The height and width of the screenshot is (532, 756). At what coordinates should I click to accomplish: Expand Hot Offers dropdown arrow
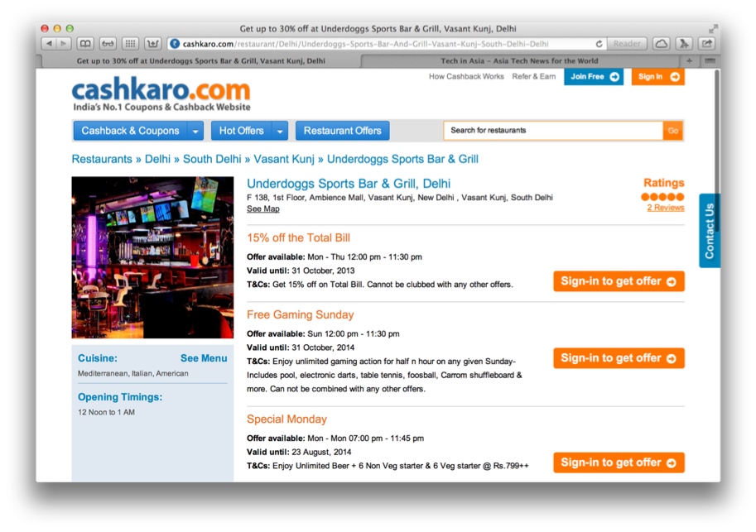[x=280, y=131]
